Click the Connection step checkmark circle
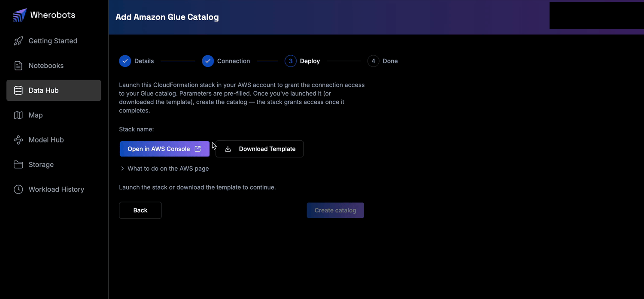The image size is (644, 299). pyautogui.click(x=208, y=61)
